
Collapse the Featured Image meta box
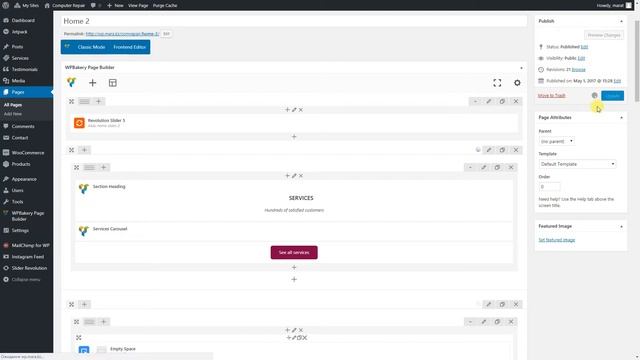tap(621, 226)
